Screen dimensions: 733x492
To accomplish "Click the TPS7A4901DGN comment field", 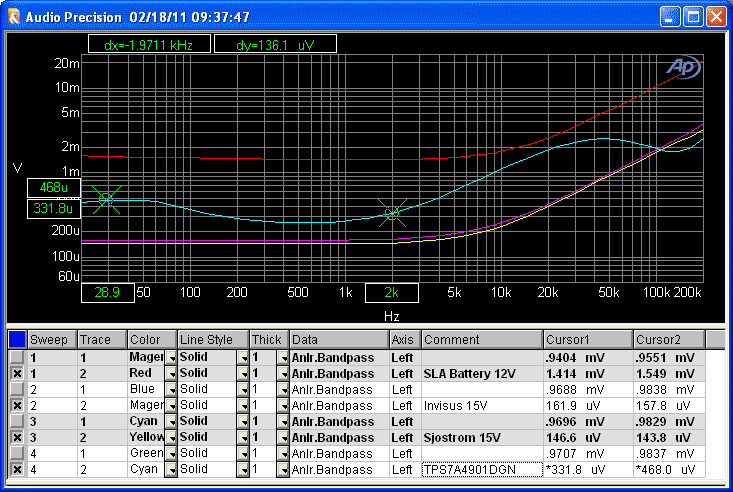I will point(482,470).
